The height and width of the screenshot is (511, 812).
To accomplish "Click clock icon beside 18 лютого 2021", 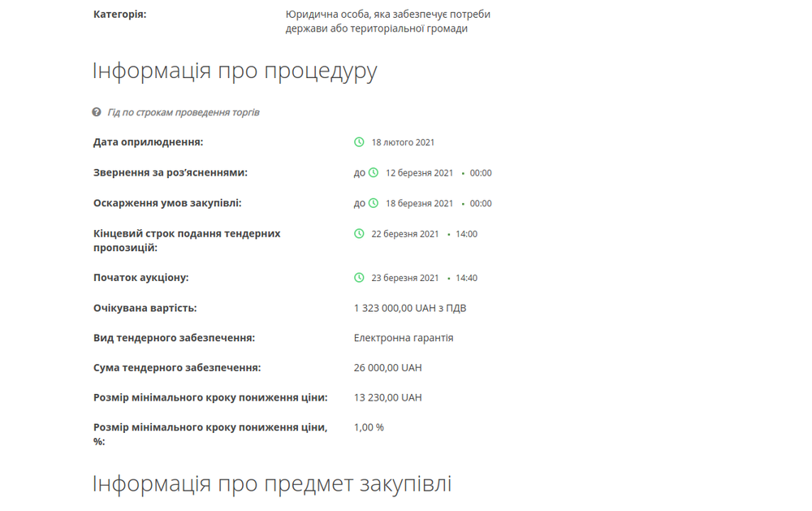I will pos(359,142).
